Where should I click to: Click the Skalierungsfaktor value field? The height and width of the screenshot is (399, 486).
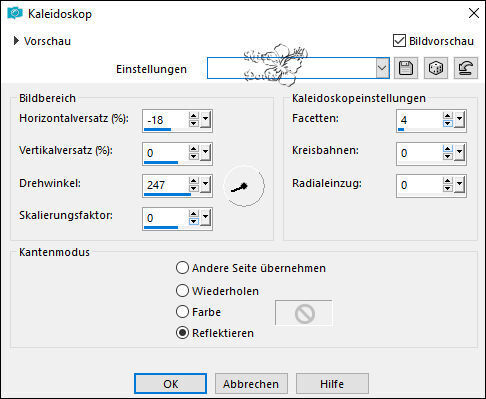(165, 218)
